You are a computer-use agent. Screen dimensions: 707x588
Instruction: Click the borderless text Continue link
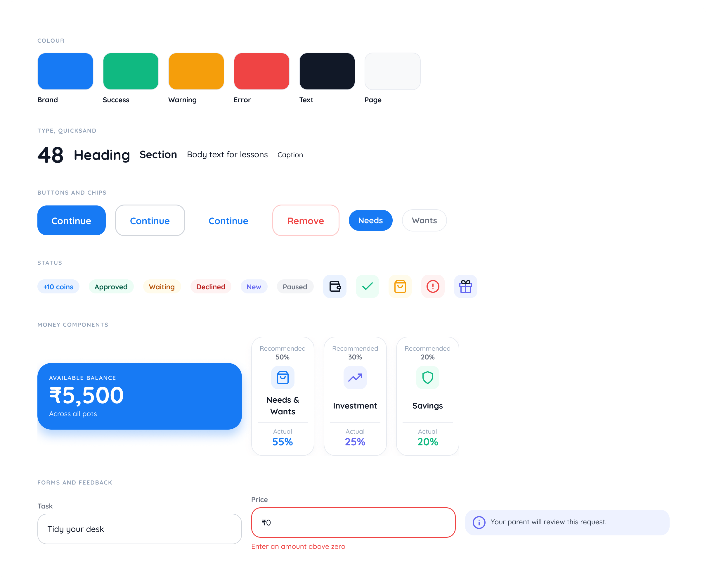(x=228, y=221)
